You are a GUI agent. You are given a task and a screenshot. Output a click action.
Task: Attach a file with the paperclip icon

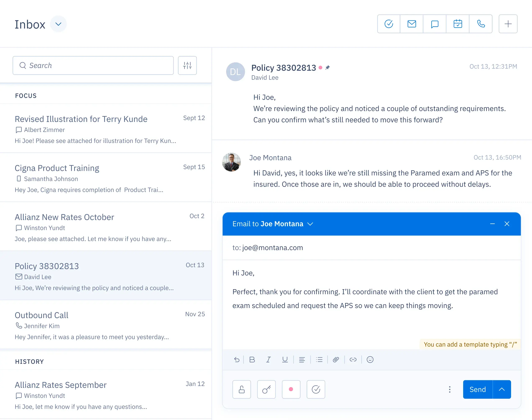pos(336,360)
